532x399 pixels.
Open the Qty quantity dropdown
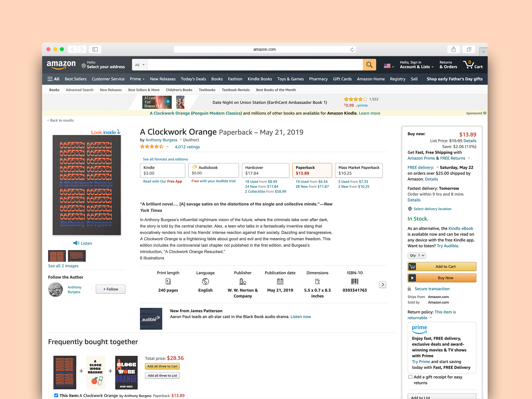(x=417, y=255)
